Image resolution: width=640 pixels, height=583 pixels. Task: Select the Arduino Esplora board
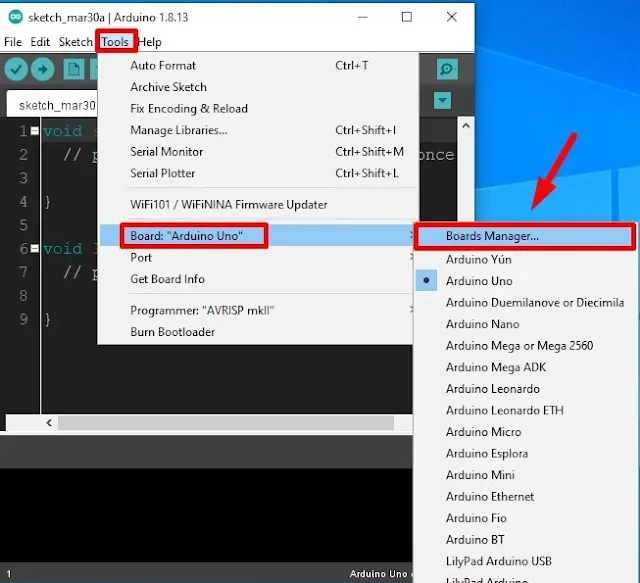(525, 454)
